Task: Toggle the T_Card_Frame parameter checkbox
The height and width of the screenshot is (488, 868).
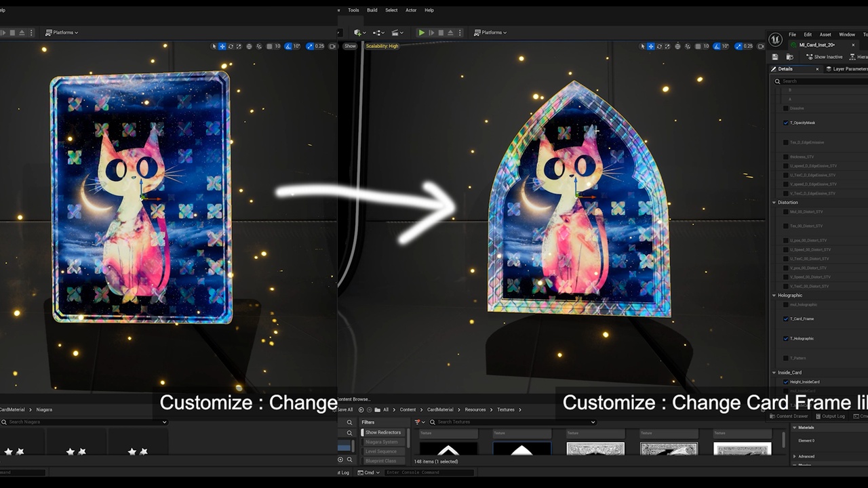Action: tap(786, 319)
